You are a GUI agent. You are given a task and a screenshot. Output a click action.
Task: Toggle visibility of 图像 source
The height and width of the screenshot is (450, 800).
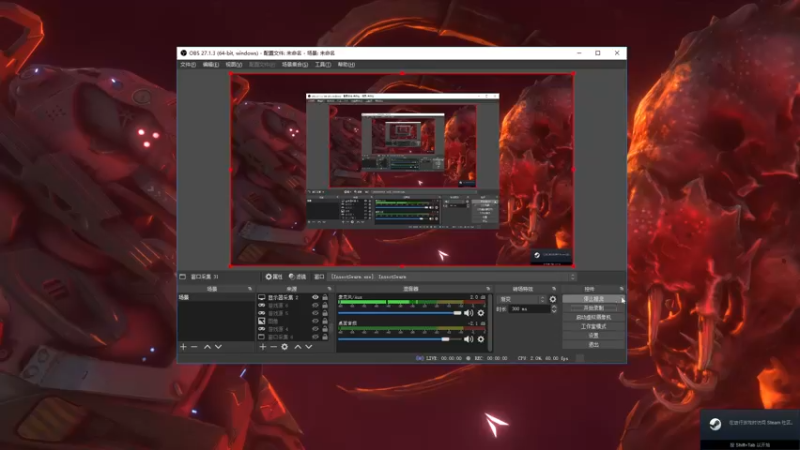[315, 321]
